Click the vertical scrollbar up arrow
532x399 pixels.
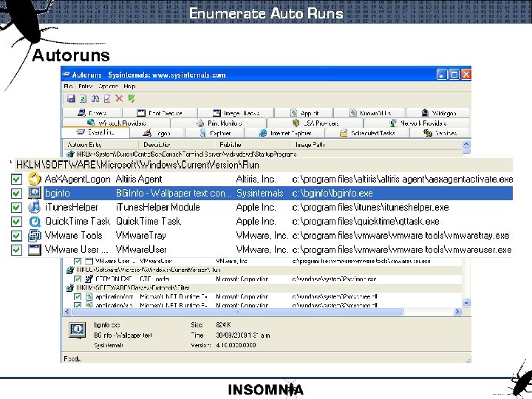click(x=466, y=144)
